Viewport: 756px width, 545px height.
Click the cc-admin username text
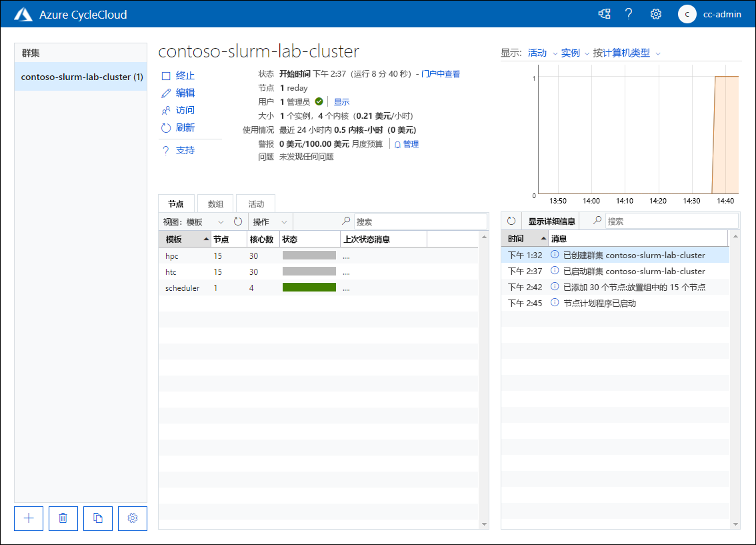tap(722, 15)
